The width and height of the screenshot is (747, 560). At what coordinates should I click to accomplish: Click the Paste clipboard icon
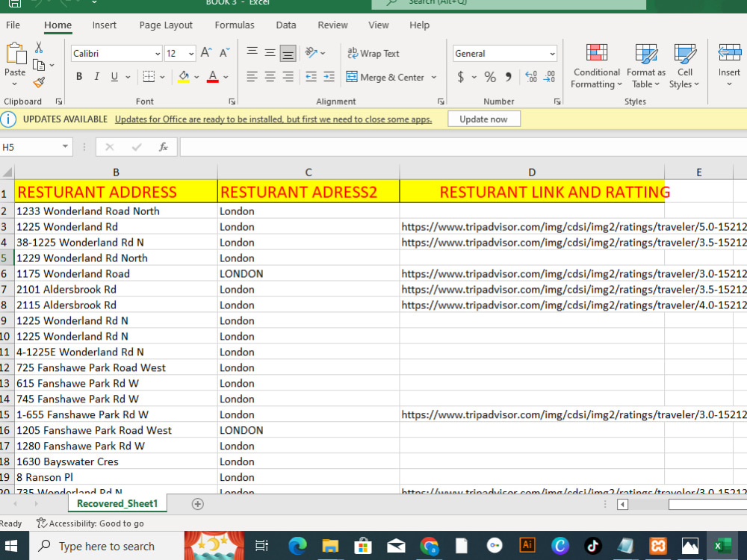16,53
